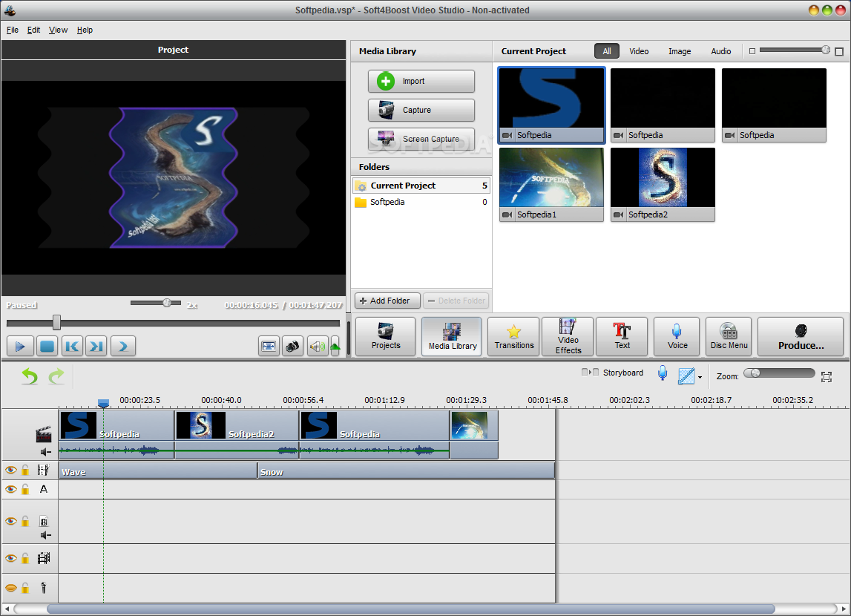Click the speaker volume icon
The width and height of the screenshot is (851, 616).
click(x=317, y=347)
